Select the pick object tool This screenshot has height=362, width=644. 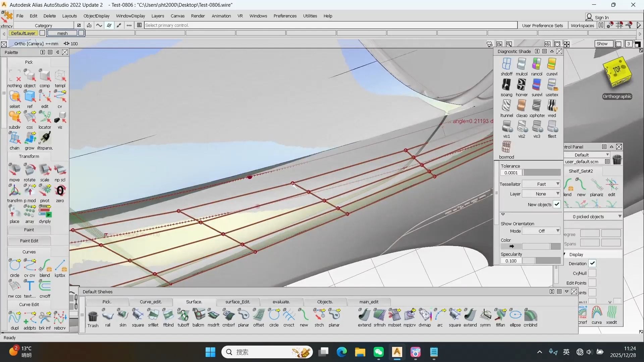tap(30, 76)
